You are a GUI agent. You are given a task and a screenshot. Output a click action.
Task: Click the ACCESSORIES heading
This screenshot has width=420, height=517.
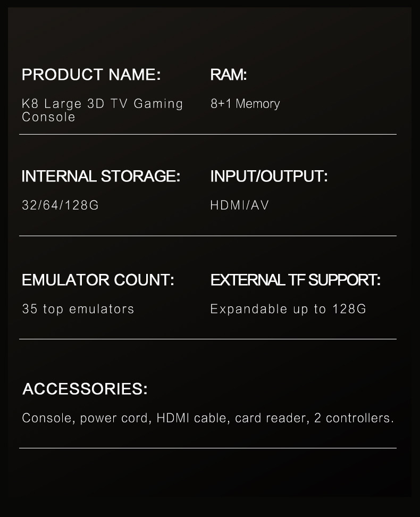pos(85,389)
